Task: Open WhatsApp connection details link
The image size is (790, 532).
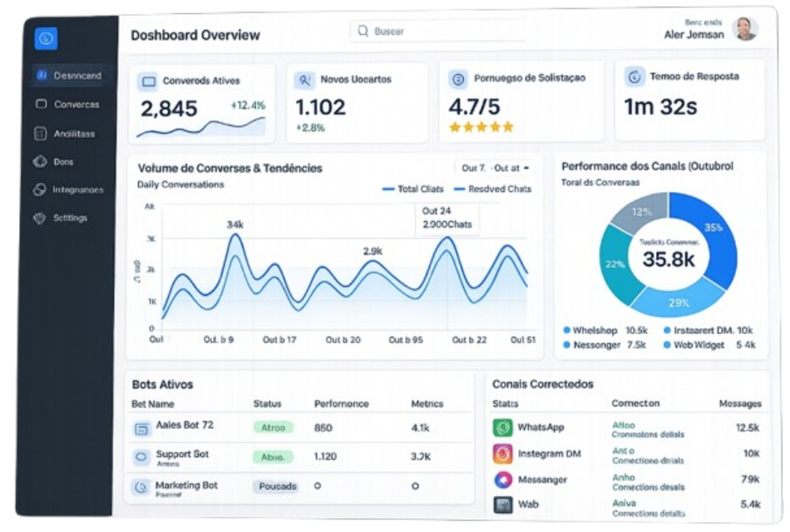Action: (x=648, y=434)
